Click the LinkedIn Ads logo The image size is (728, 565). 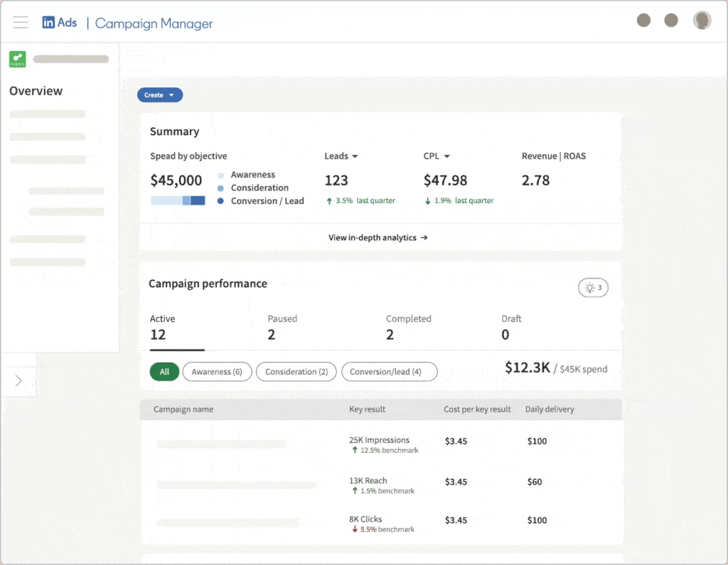pyautogui.click(x=60, y=22)
